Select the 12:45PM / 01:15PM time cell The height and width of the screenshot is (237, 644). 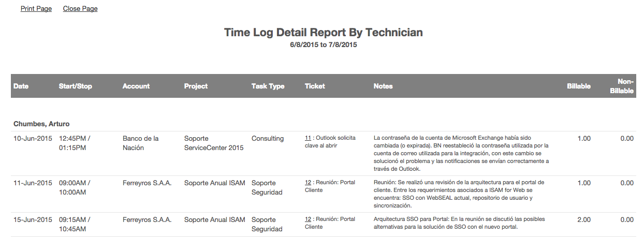(x=75, y=143)
